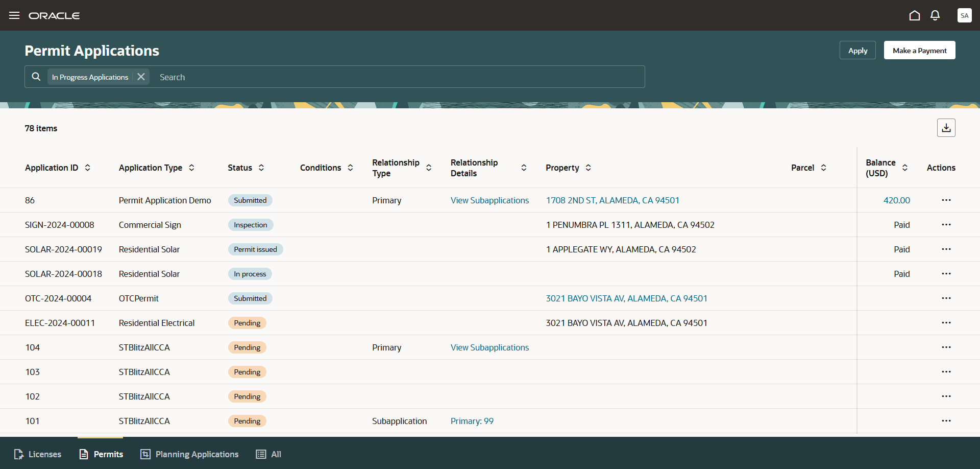
Task: Open the actions menu for ELEC-2024-00011
Action: click(x=946, y=322)
